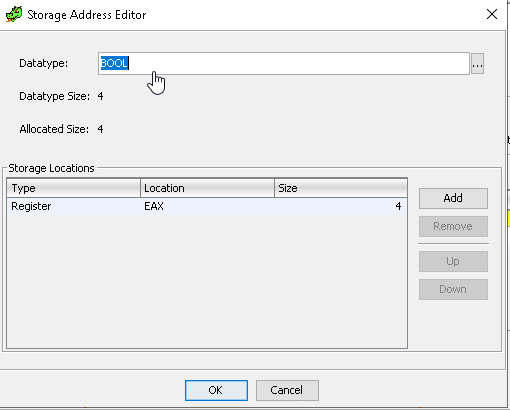Sort by the Type column header
This screenshot has height=410, width=510.
pyautogui.click(x=73, y=188)
